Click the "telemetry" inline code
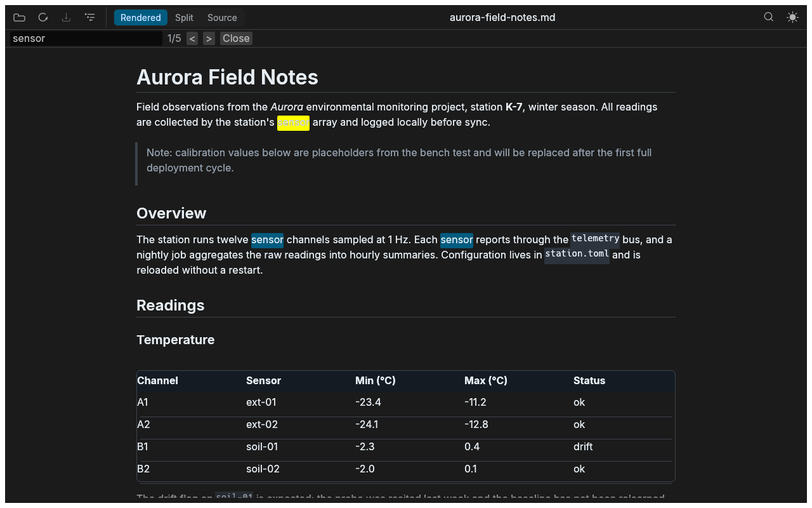The image size is (812, 508). (595, 239)
